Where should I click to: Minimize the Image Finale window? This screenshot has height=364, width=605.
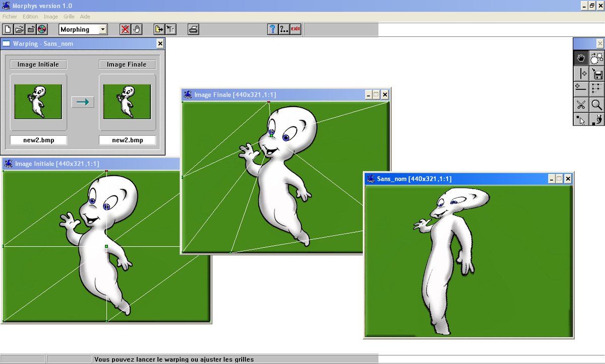click(368, 94)
